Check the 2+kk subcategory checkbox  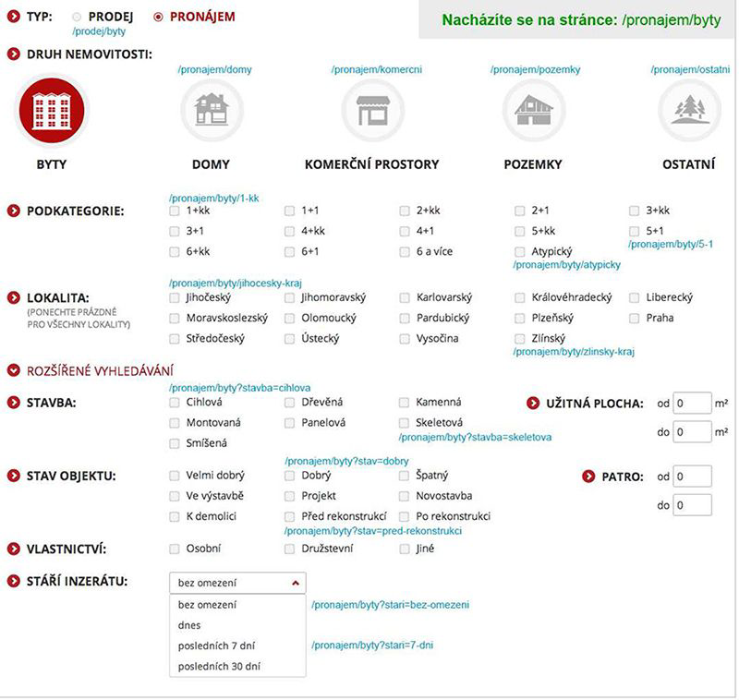tap(405, 211)
